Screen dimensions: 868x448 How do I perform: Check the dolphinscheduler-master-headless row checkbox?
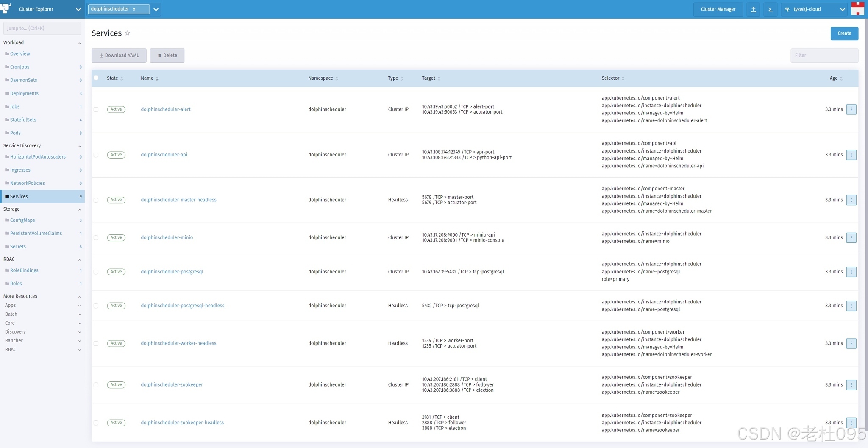(96, 200)
